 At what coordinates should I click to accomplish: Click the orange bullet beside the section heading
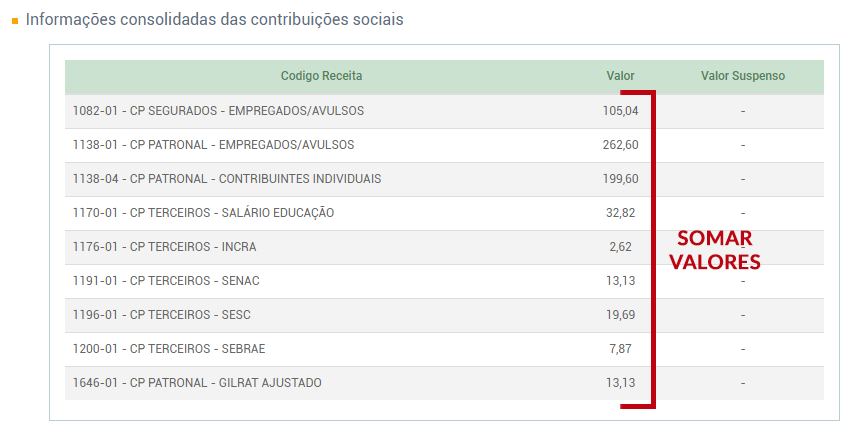[15, 20]
